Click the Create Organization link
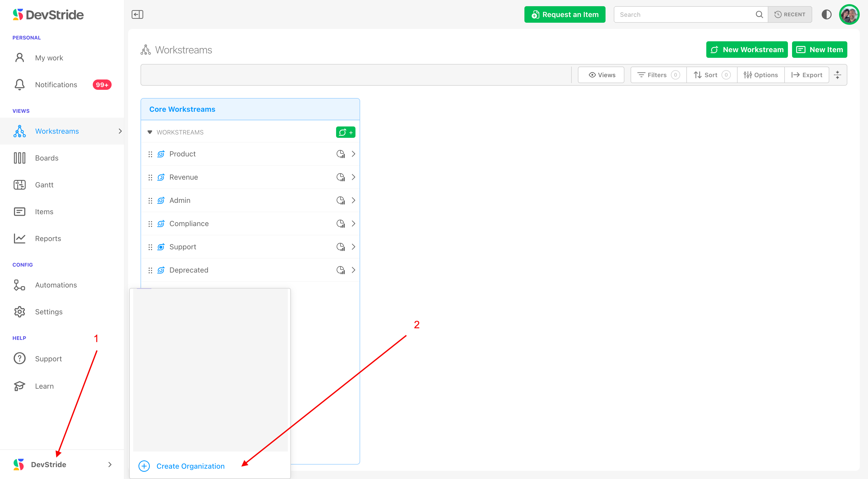This screenshot has width=868, height=479. [x=190, y=466]
